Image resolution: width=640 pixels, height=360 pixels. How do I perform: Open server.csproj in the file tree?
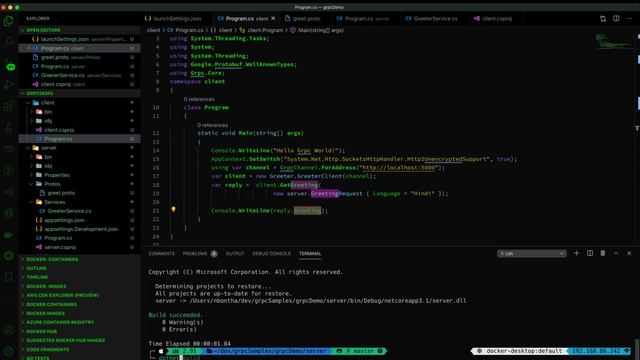coord(80,247)
